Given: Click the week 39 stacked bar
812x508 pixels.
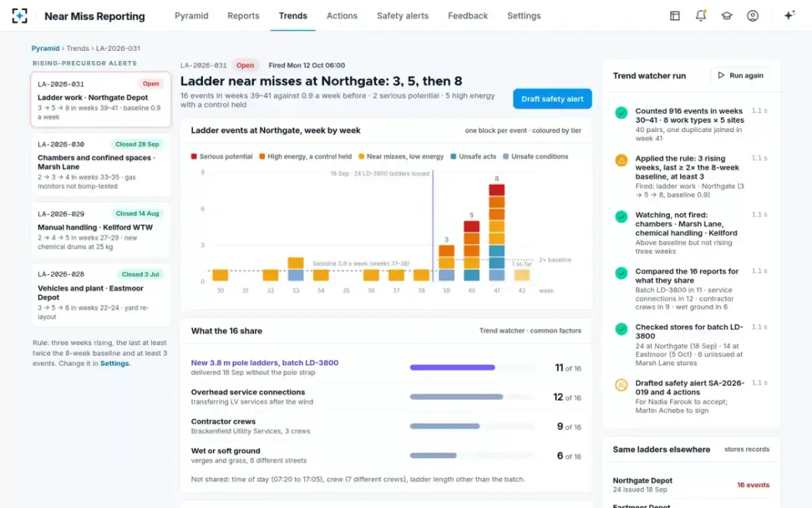Looking at the screenshot, I should [x=447, y=263].
